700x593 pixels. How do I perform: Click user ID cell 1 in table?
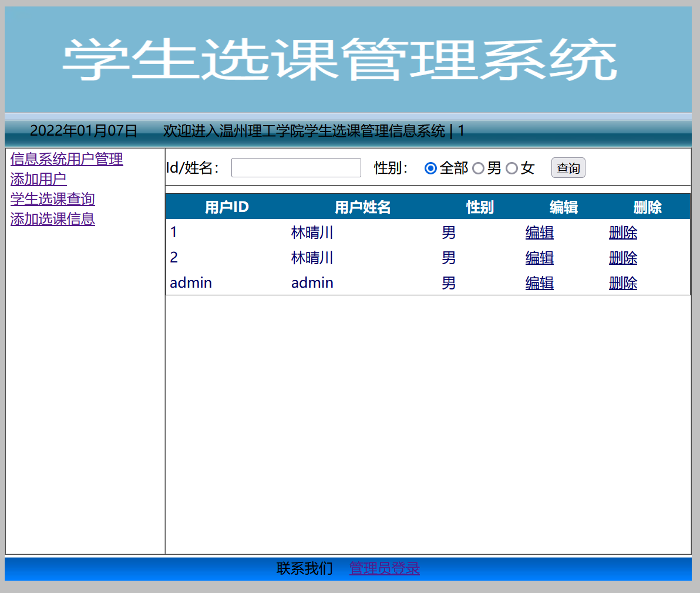click(174, 233)
